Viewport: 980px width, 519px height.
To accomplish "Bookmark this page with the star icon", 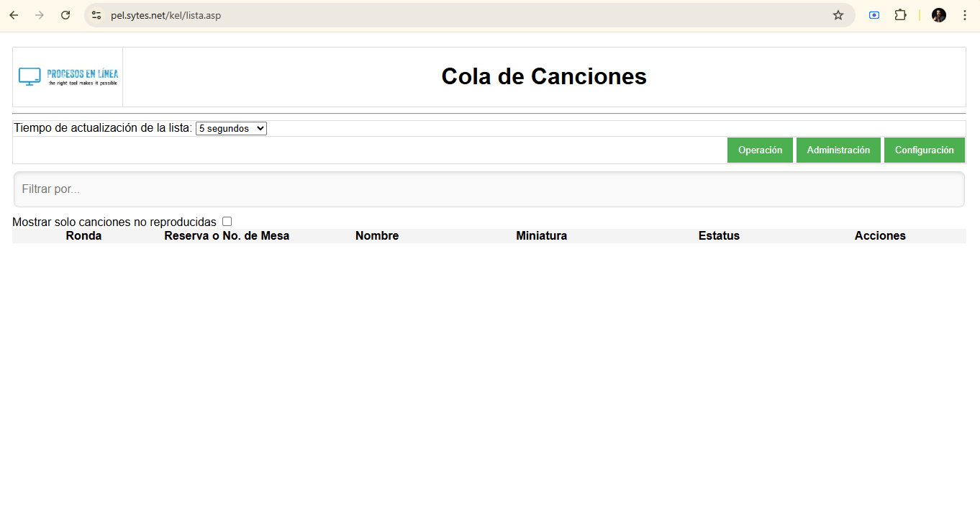I will (838, 15).
